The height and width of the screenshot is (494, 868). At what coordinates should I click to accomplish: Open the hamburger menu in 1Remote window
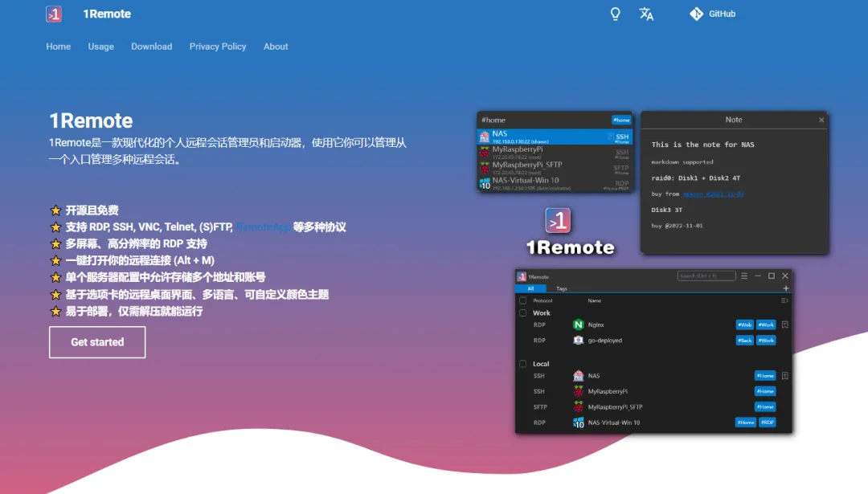tap(744, 276)
